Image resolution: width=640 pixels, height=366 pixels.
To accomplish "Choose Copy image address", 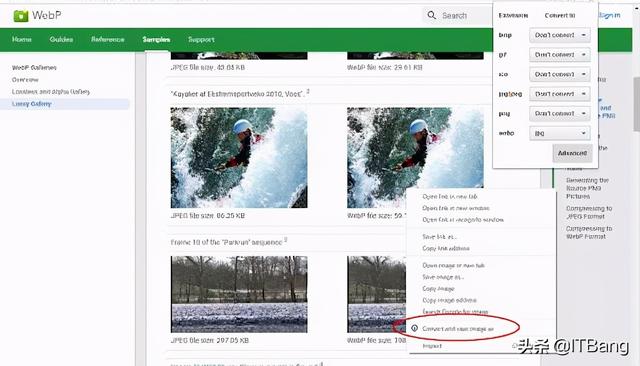I will tap(449, 300).
